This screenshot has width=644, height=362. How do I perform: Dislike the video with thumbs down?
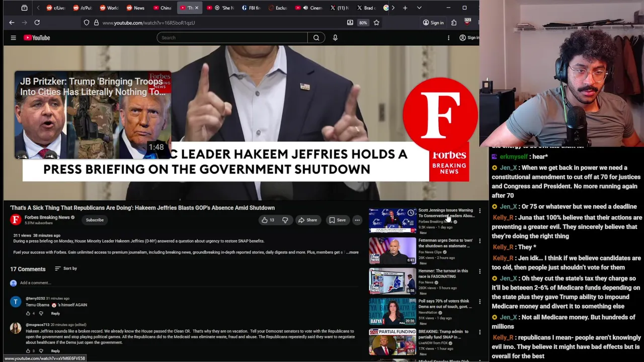pyautogui.click(x=285, y=220)
